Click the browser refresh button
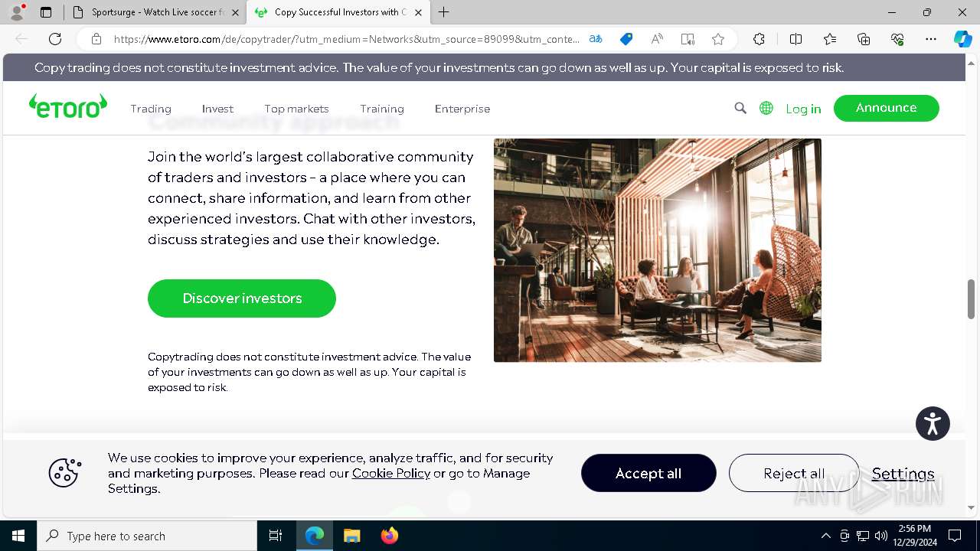980x551 pixels. (55, 39)
